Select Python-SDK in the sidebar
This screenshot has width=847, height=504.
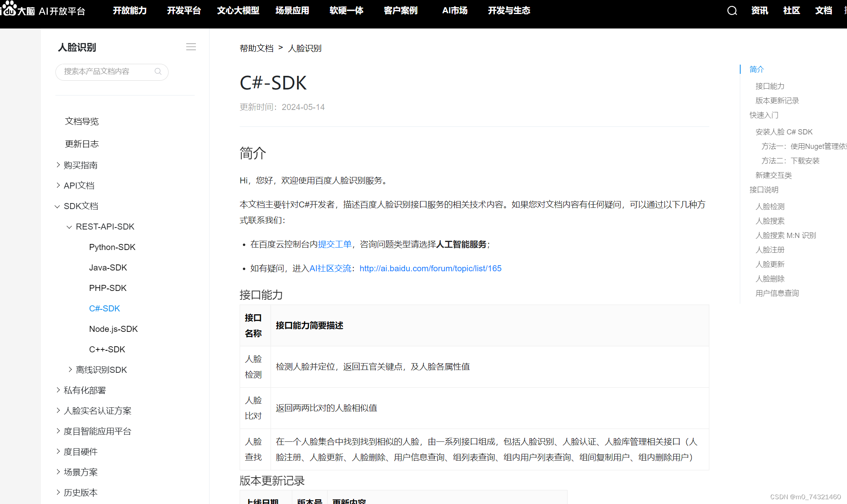pyautogui.click(x=112, y=247)
